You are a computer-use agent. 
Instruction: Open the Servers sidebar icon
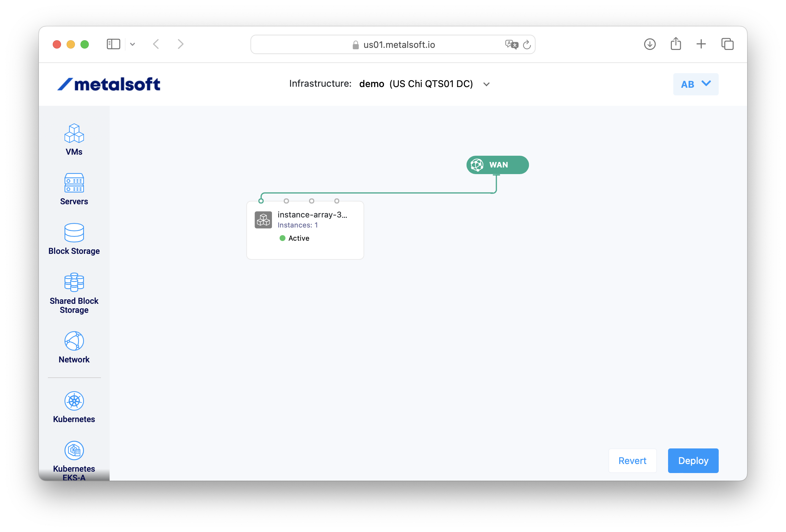click(x=74, y=183)
